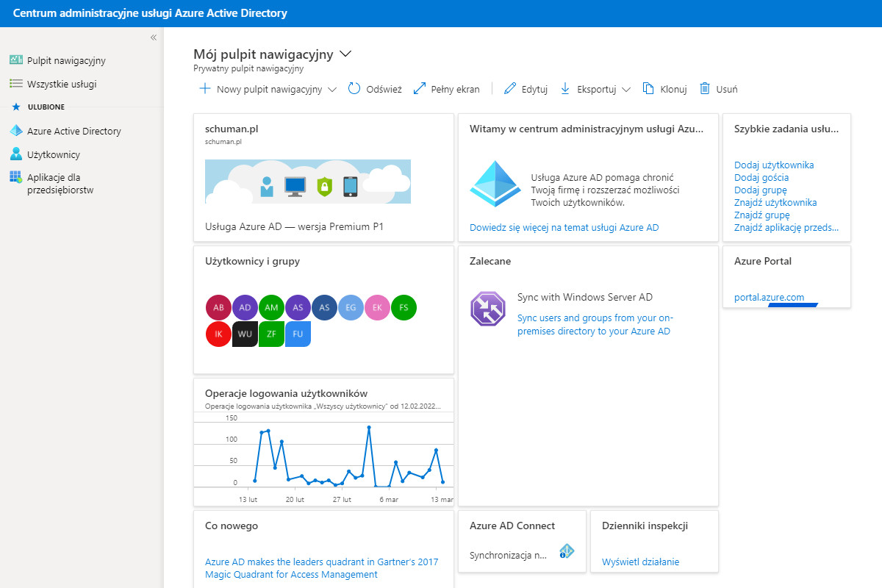Click Znajdź aplikację przeds... link

point(786,227)
